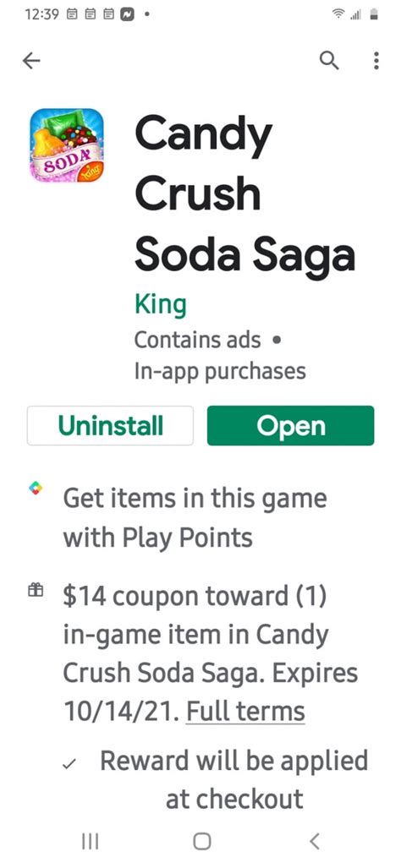This screenshot has height=868, width=401.
Task: Tap the Wi-Fi status icon
Action: pyautogui.click(x=337, y=15)
